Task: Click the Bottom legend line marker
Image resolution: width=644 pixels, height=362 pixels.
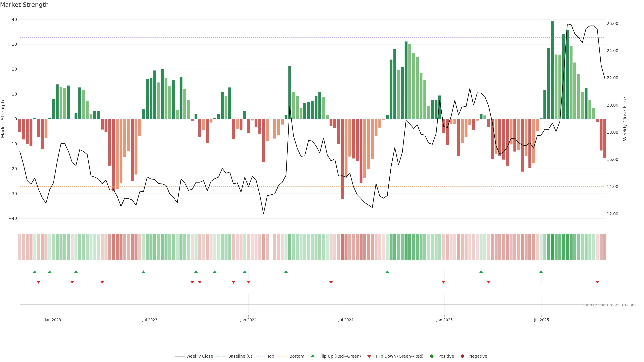Action: 282,356
